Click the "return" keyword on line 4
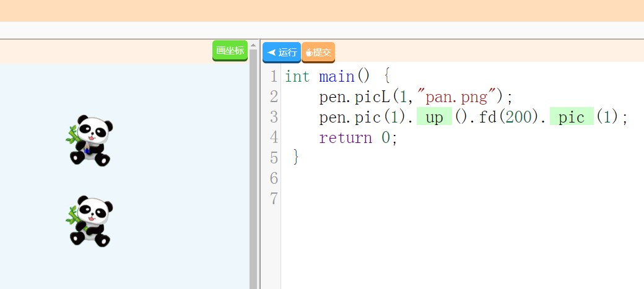Viewport: 644px width, 289px height. click(346, 137)
